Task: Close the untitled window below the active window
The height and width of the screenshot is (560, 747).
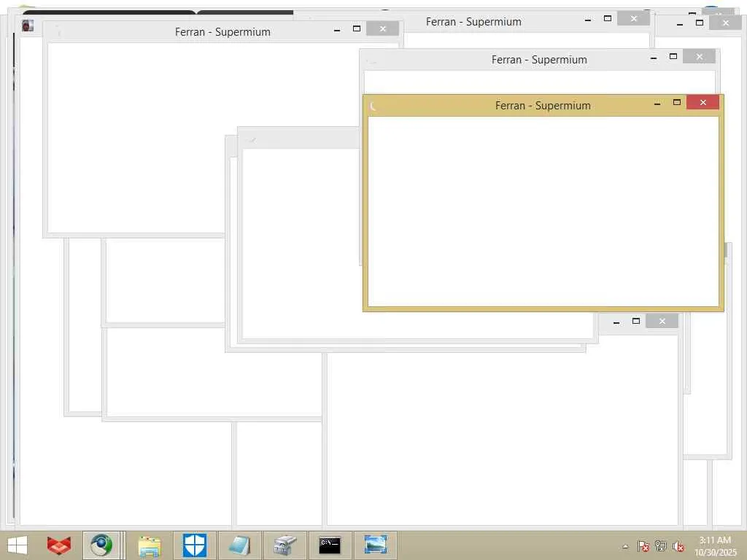Action: [x=662, y=321]
